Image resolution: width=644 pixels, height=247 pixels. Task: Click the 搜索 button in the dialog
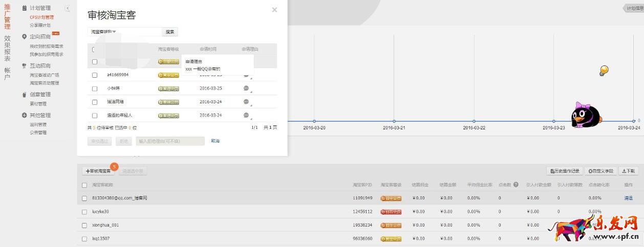(x=170, y=32)
